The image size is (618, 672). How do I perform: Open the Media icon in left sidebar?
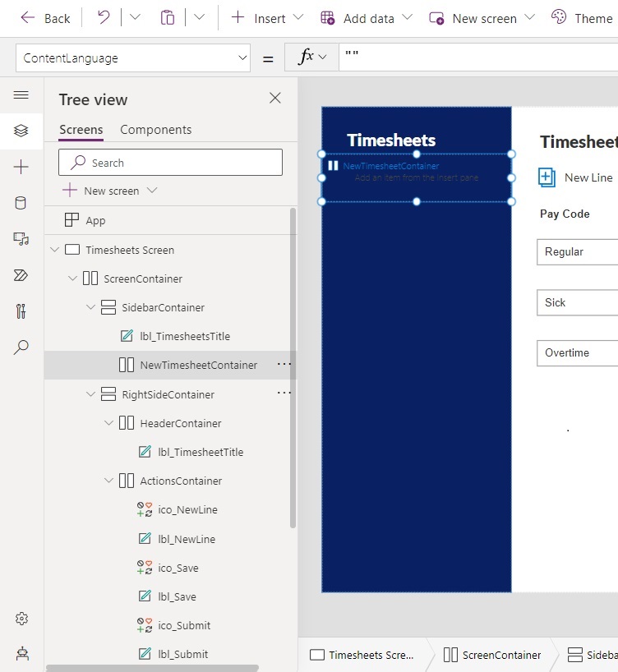[x=21, y=239]
